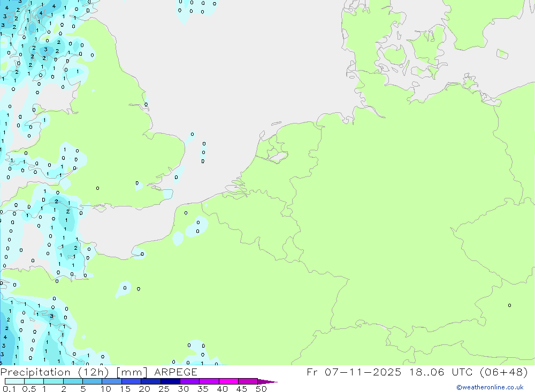Click the '30' legend scale label

tap(184, 389)
